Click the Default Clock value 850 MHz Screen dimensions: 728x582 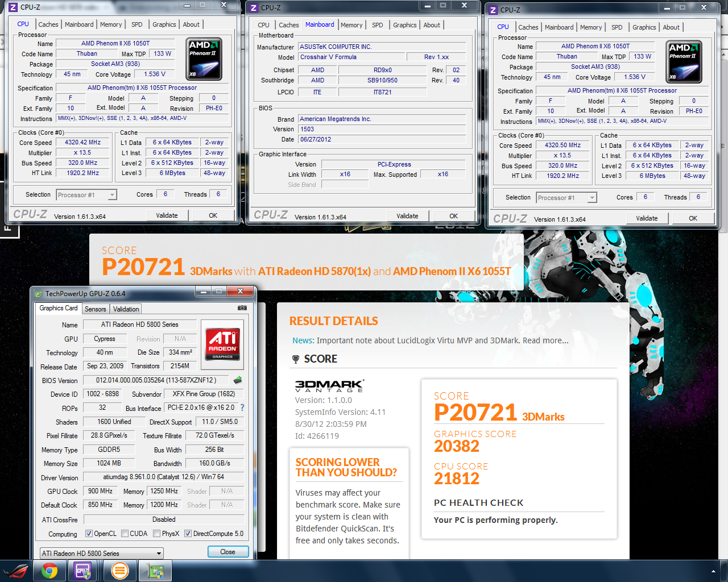coord(100,505)
